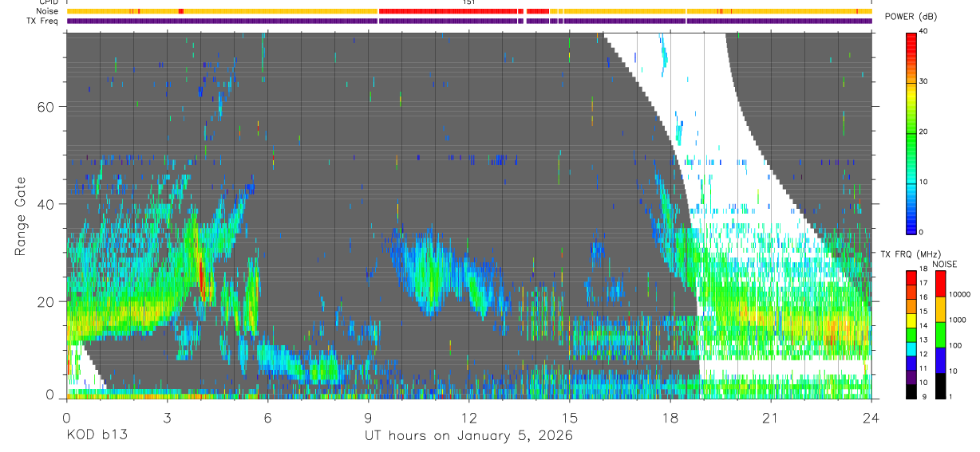Screen dimensions: 980x452
Task: Click x-axis tick label '6'
Action: point(267,418)
